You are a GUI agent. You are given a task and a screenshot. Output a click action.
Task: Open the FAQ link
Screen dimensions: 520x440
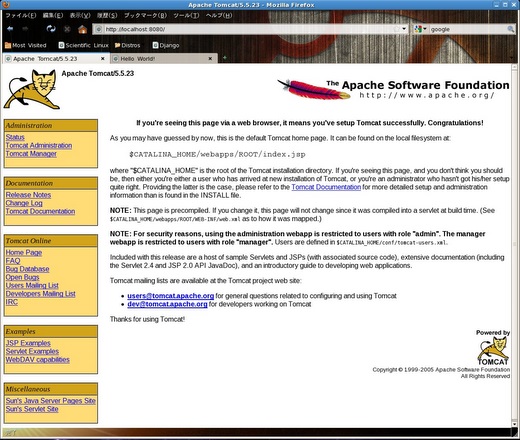click(x=13, y=261)
